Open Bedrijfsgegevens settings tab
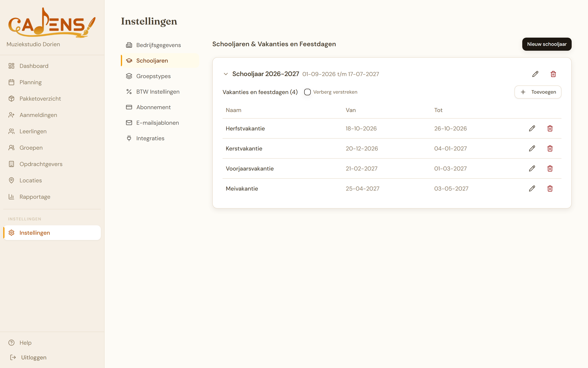 coord(160,45)
